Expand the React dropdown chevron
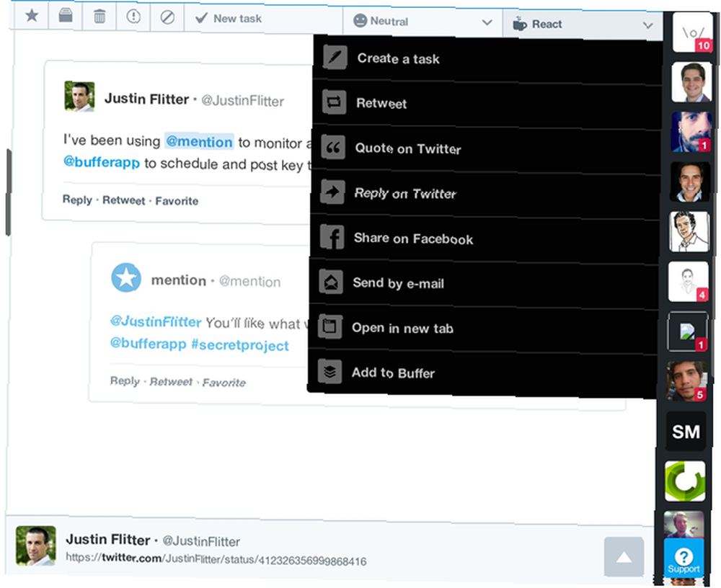 coord(648,25)
